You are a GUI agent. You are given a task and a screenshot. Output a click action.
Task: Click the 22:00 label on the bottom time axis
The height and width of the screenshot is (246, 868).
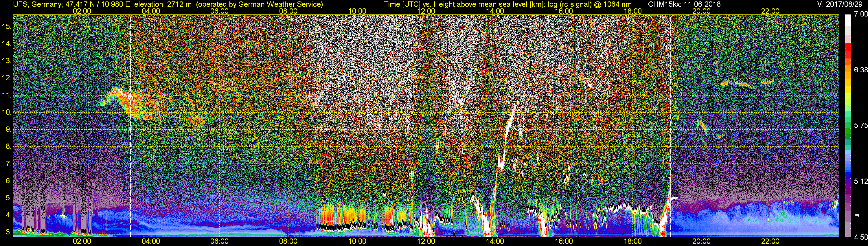click(770, 241)
